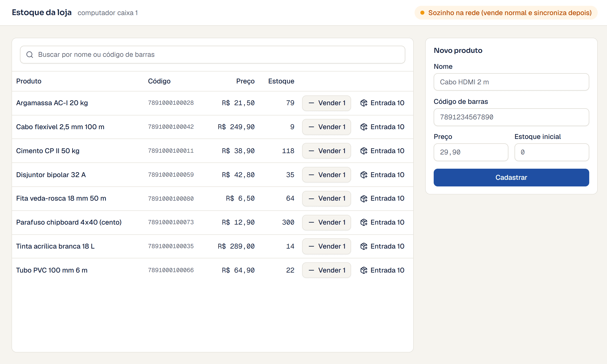Select barcode 7891000100042
Image resolution: width=607 pixels, height=364 pixels.
click(171, 127)
